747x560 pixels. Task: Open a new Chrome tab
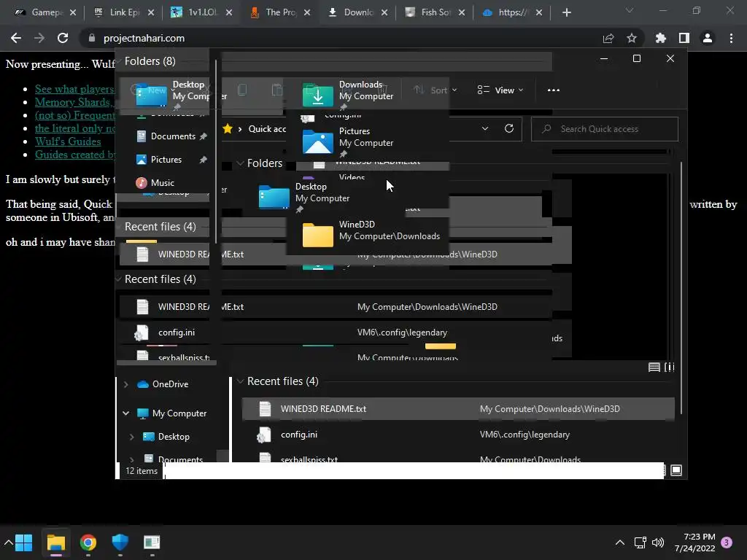(x=566, y=12)
